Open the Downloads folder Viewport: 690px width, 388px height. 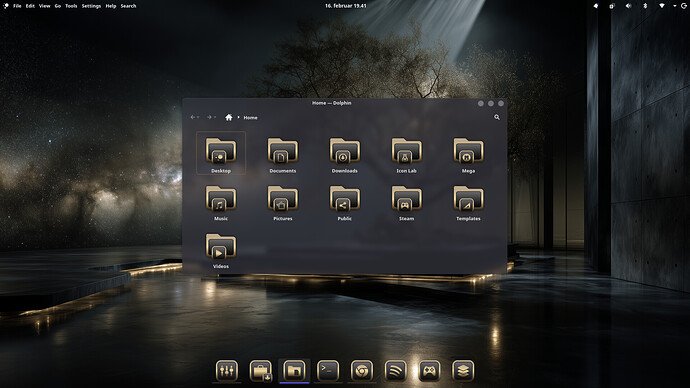(x=345, y=155)
